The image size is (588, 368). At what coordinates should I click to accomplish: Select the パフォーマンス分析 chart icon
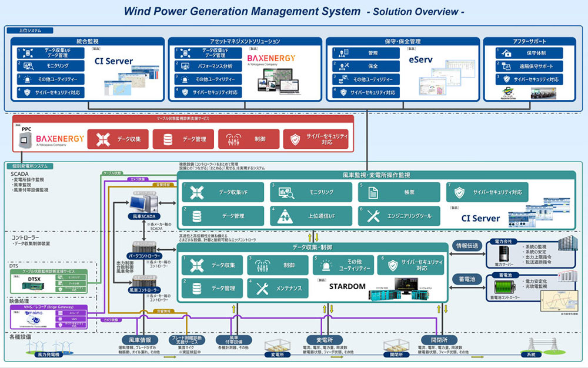click(x=185, y=66)
